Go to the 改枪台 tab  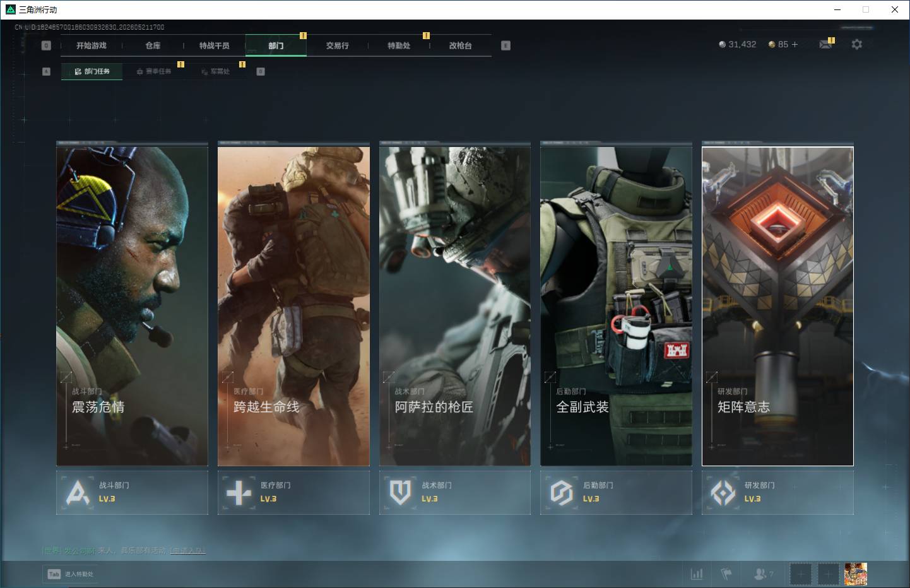pyautogui.click(x=461, y=45)
